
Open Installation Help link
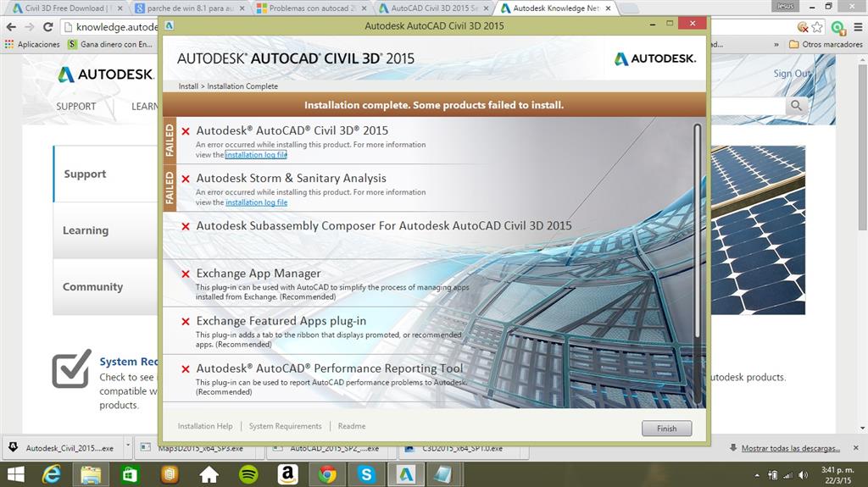tap(205, 426)
